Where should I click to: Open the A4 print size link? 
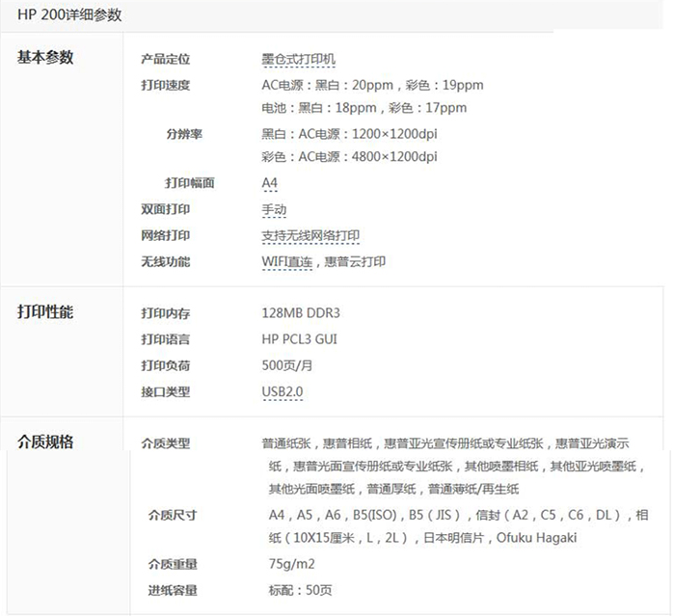(269, 183)
